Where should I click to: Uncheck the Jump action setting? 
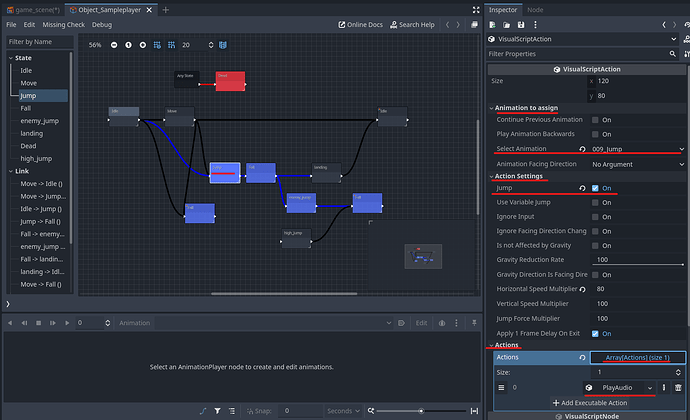[596, 188]
